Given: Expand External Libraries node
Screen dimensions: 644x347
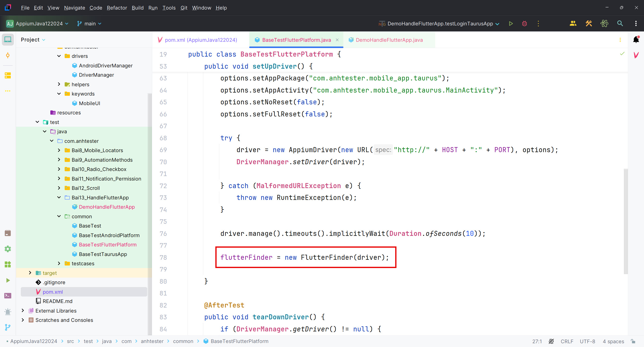Looking at the screenshot, I should 23,311.
